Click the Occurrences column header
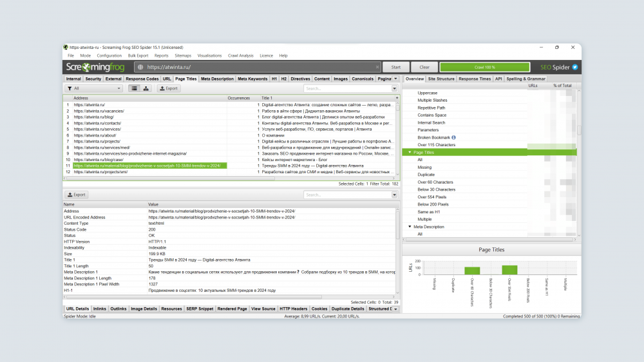This screenshot has width=644, height=362. pos(243,98)
